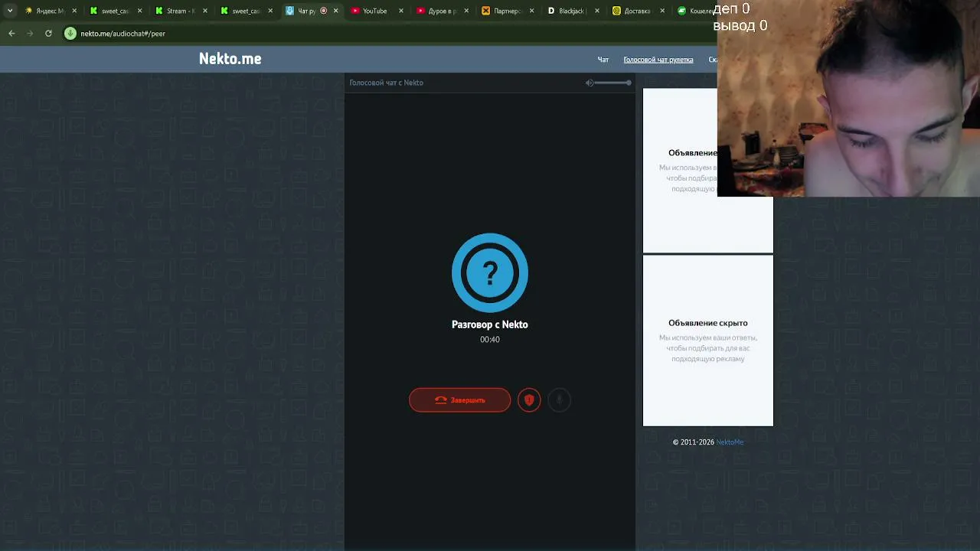Click the speaker volume icon
Screen dimensions: 980x551
click(590, 83)
